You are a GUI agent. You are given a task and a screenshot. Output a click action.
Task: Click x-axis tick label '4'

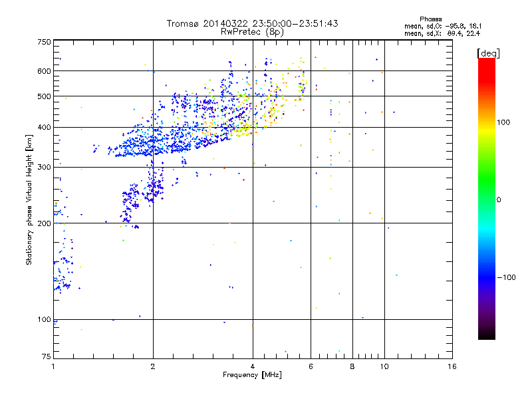(253, 366)
